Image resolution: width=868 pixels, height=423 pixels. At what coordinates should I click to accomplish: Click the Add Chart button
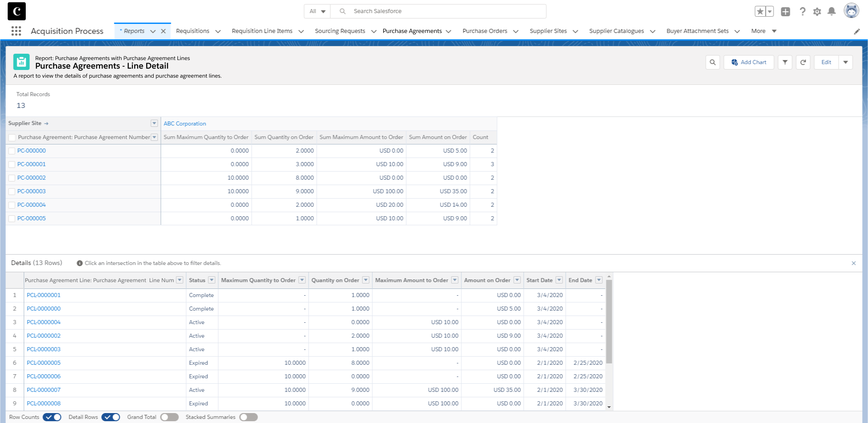pos(749,62)
